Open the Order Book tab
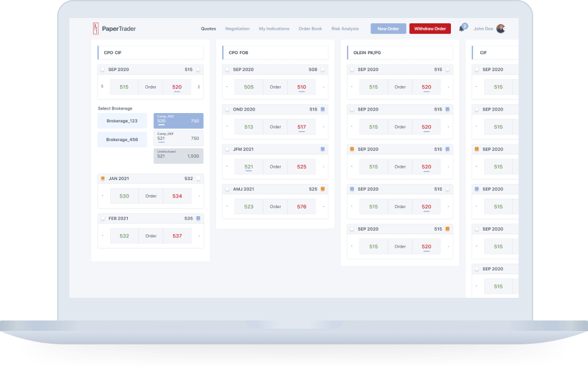Screen dimensions: 588x370 click(310, 29)
